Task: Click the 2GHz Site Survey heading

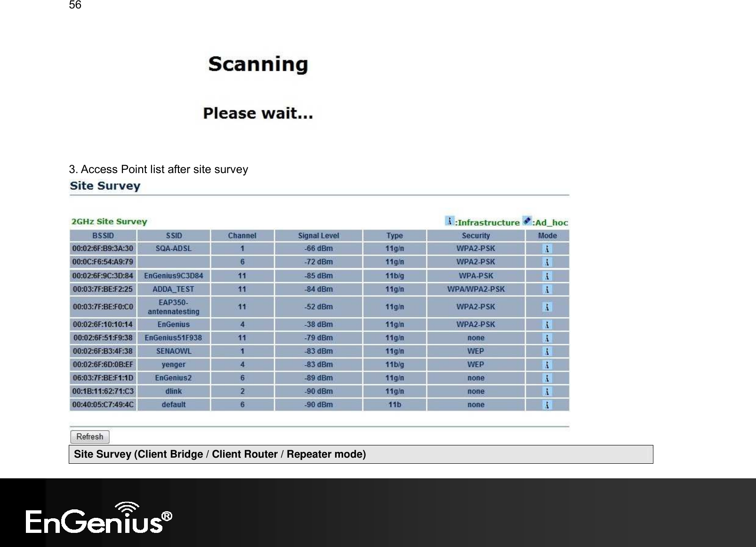Action: tap(109, 222)
